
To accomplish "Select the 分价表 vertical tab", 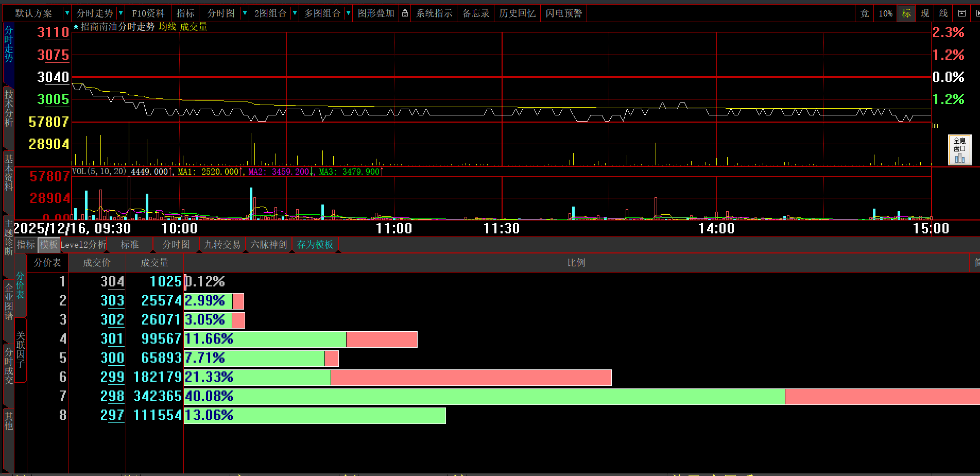I will 20,285.
